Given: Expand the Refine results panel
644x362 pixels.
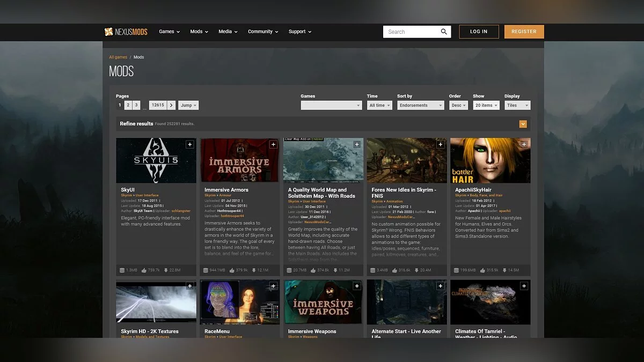Looking at the screenshot, I should (523, 124).
